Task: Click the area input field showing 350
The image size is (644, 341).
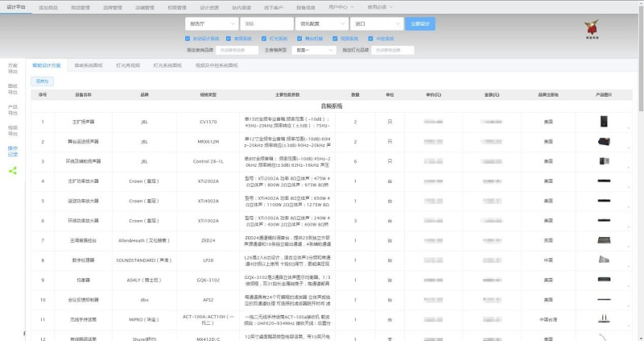Action: [267, 24]
